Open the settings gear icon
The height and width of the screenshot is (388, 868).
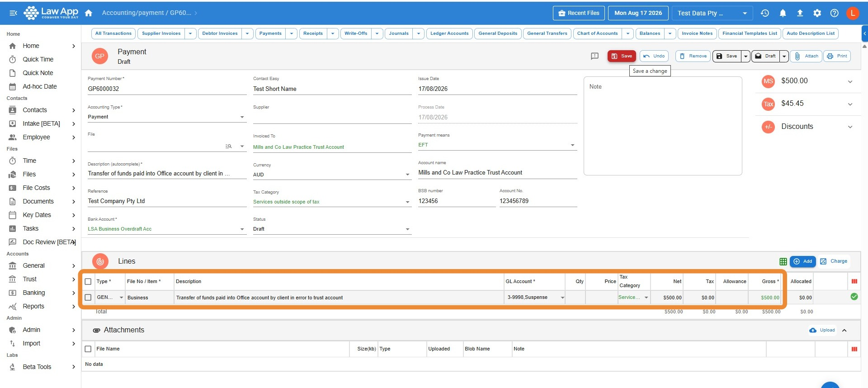point(817,13)
